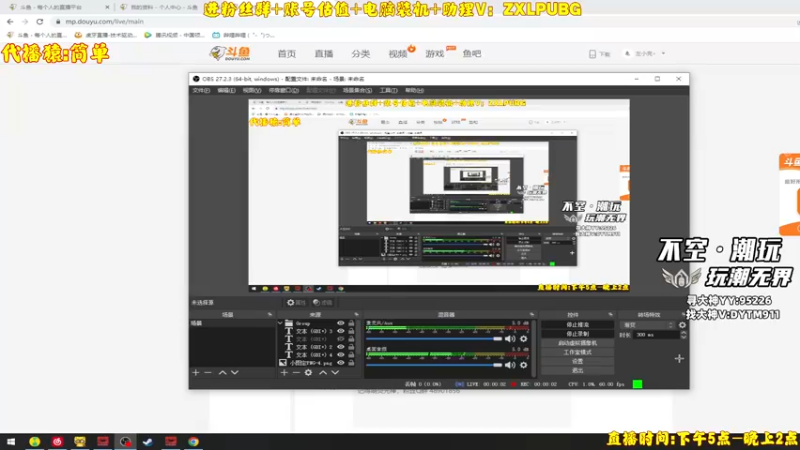This screenshot has width=800, height=450.
Task: Add a new scene with the plus icon
Action: point(196,372)
